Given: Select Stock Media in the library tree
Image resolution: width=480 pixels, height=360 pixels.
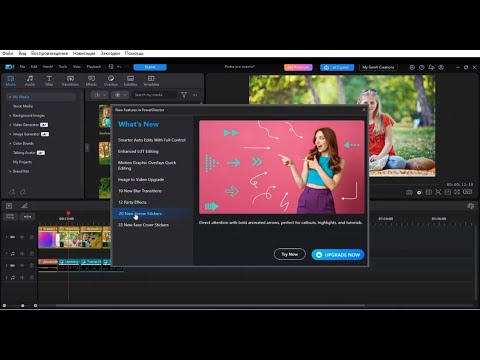Looking at the screenshot, I should coord(23,106).
